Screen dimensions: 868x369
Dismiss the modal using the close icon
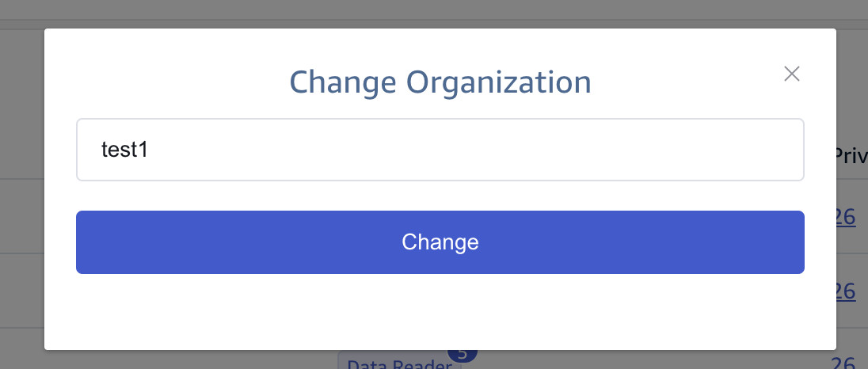pos(792,74)
